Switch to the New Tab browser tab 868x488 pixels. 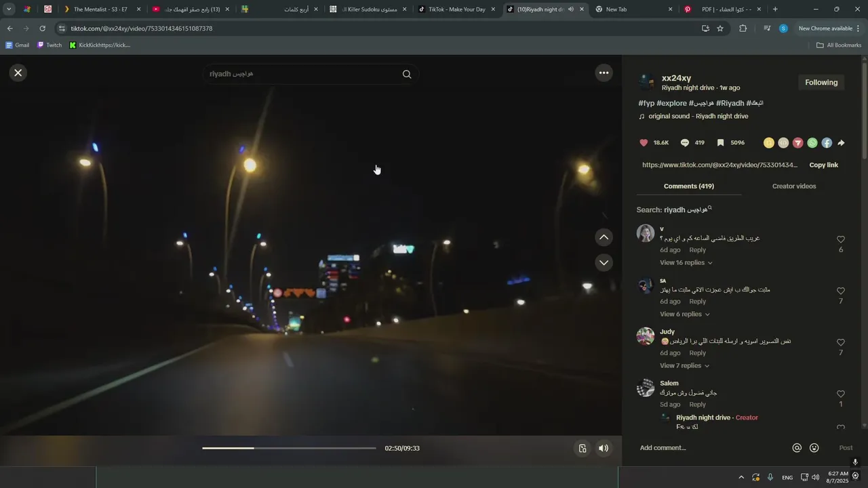[x=633, y=9]
